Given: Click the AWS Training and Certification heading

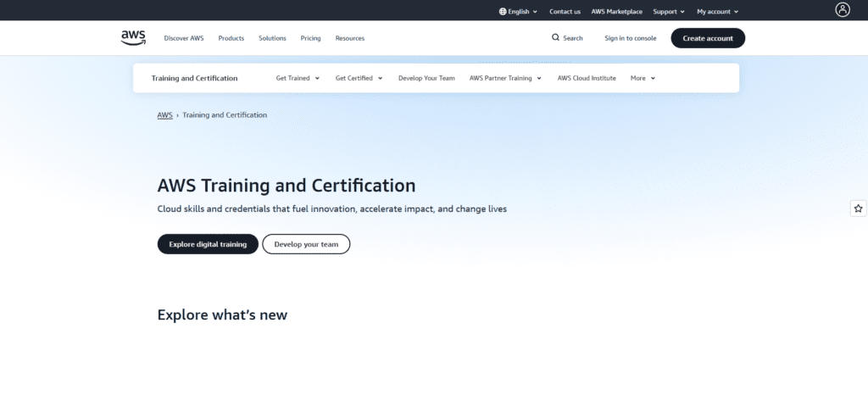Looking at the screenshot, I should 287,185.
